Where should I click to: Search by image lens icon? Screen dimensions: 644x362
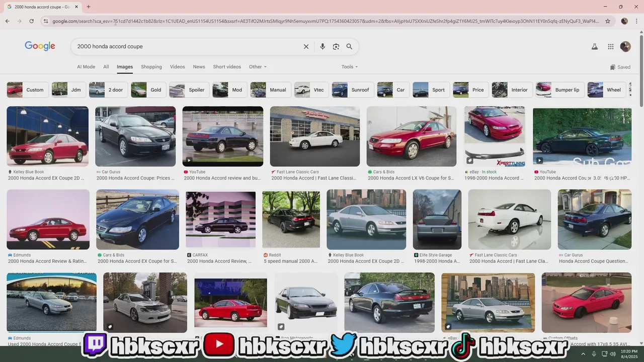pyautogui.click(x=336, y=46)
